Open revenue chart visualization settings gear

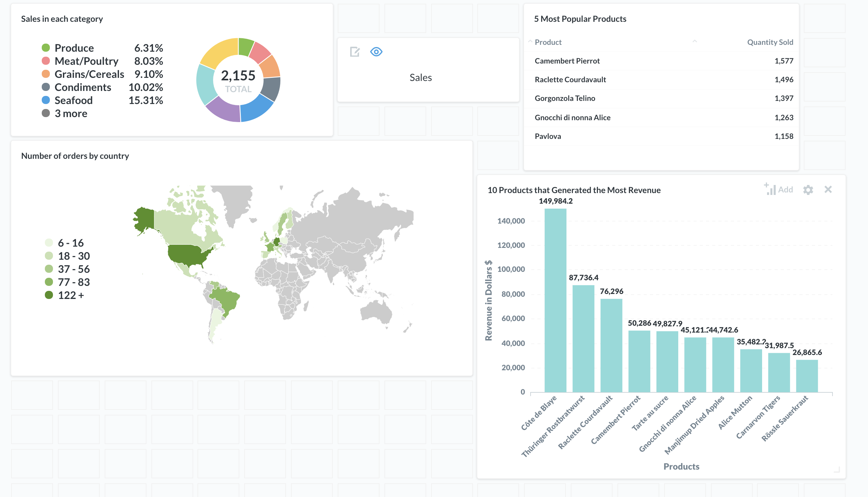click(x=808, y=190)
